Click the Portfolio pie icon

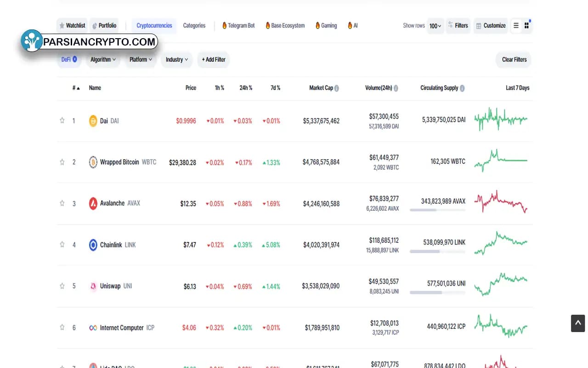pos(95,26)
